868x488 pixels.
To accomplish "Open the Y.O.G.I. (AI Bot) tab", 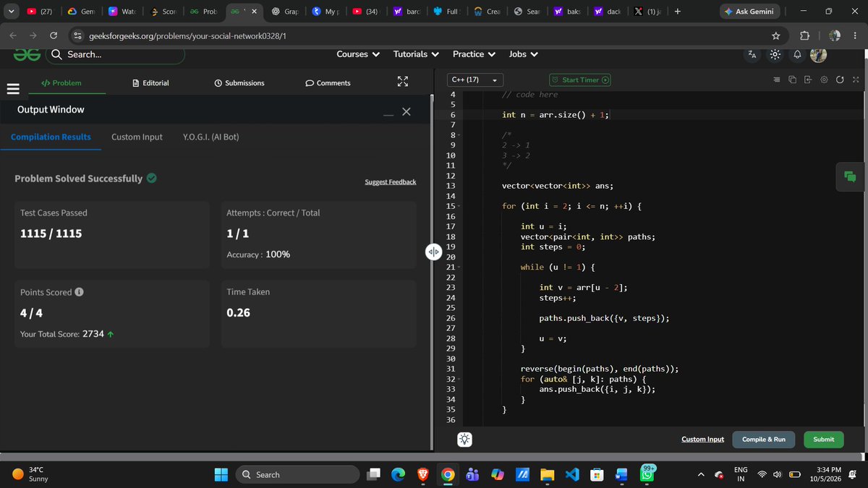I will coord(211,137).
